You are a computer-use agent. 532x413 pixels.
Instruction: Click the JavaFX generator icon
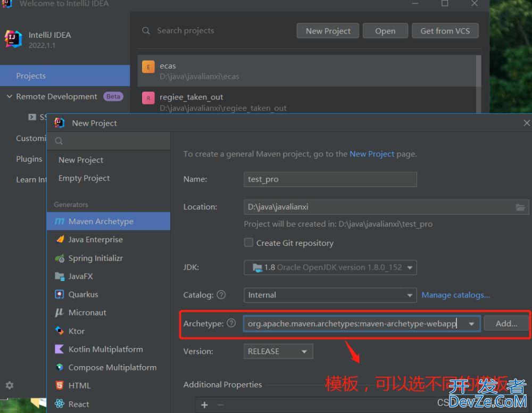[x=60, y=276]
